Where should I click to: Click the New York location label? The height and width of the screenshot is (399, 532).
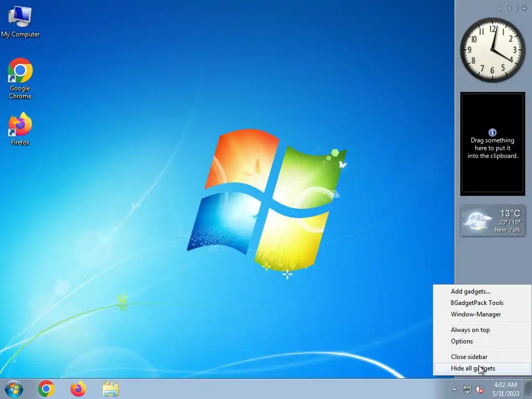click(x=507, y=230)
